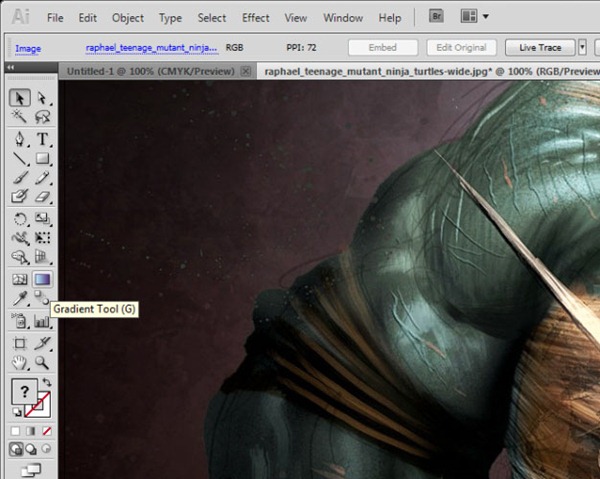Select the Pen tool

[20, 139]
